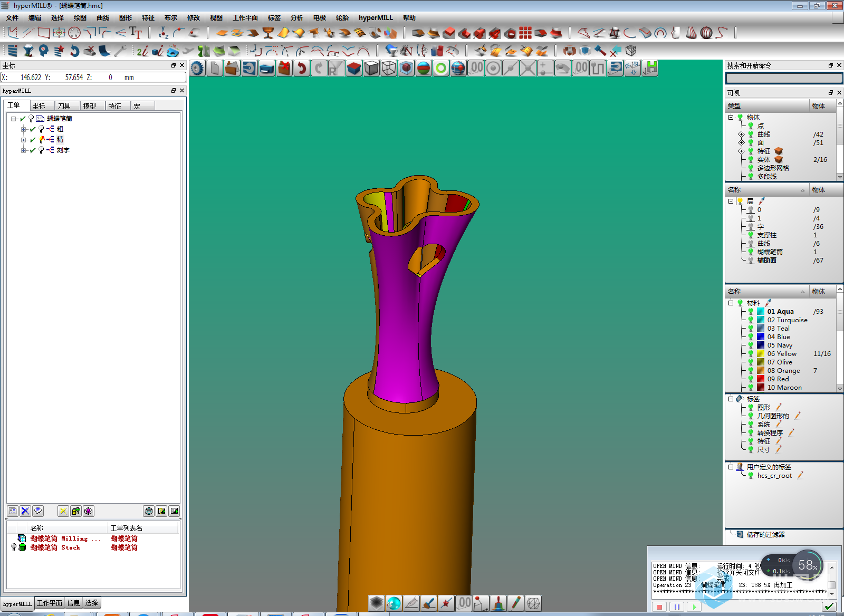The width and height of the screenshot is (844, 616).
Task: Toggle visibility bulb of 06 Yellow material
Action: (751, 354)
